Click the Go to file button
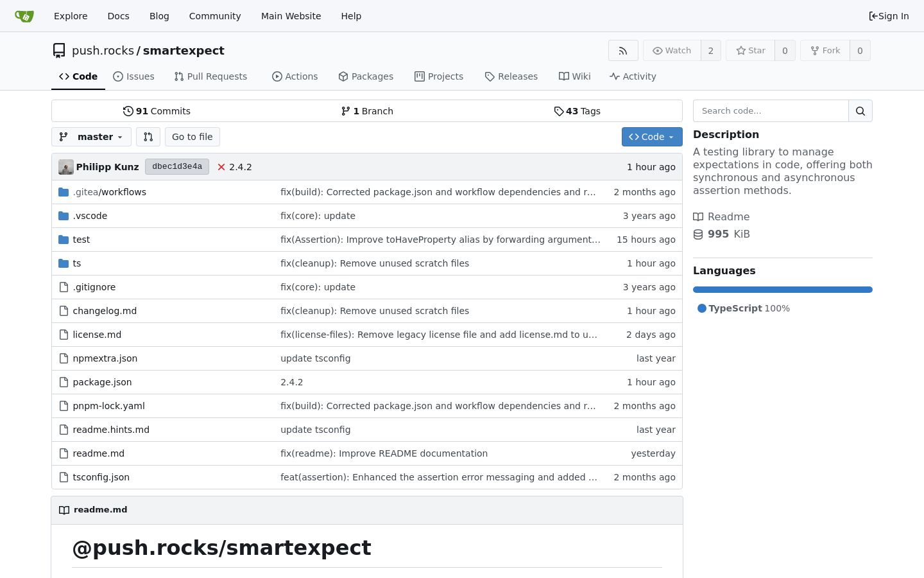The height and width of the screenshot is (578, 924). pos(193,137)
